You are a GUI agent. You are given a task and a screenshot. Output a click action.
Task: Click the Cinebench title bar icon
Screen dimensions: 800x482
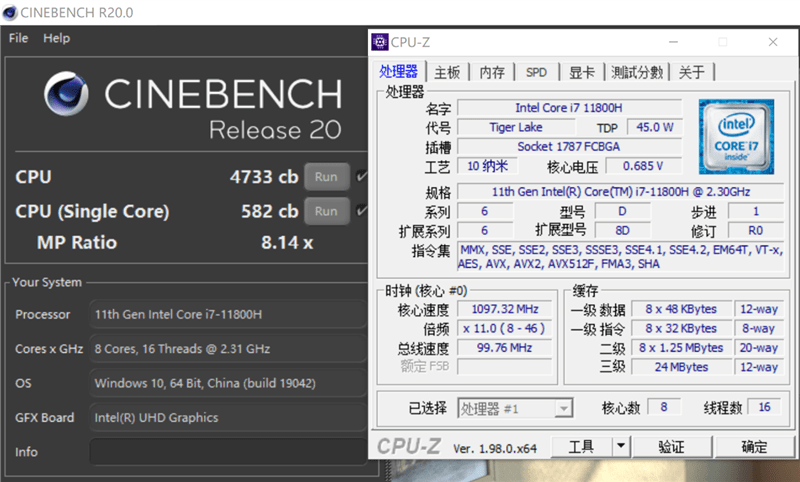[x=10, y=12]
